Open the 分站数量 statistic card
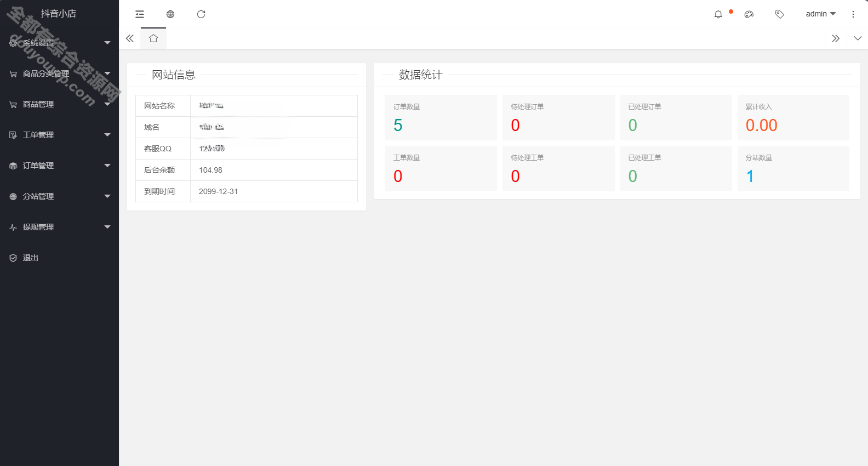This screenshot has height=466, width=868. click(x=793, y=168)
